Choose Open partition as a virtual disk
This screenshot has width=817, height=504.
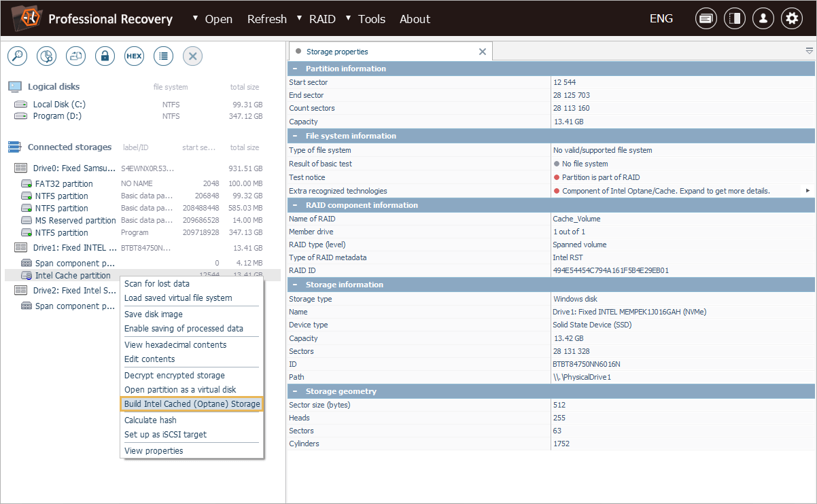(x=192, y=390)
